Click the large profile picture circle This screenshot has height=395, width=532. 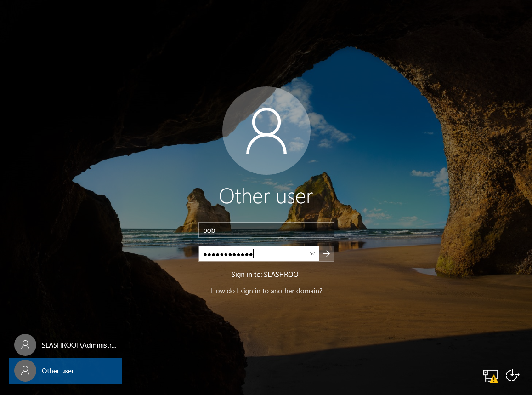(x=266, y=130)
